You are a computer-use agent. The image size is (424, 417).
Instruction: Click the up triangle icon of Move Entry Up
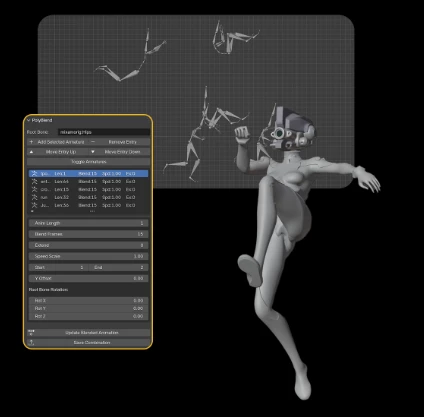(31, 152)
